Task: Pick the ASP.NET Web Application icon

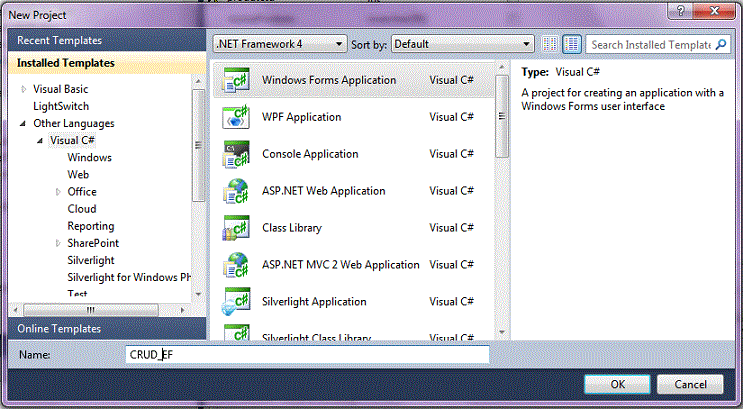Action: pos(236,191)
